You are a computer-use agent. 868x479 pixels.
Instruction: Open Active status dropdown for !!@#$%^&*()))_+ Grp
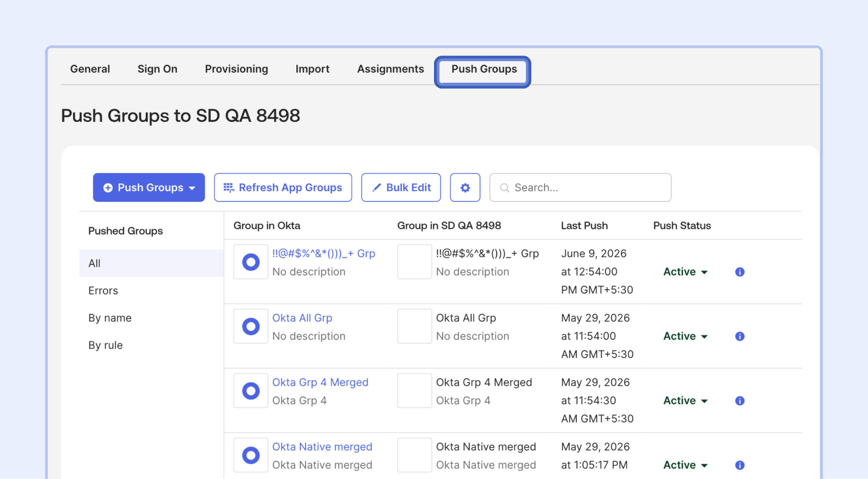(x=685, y=272)
